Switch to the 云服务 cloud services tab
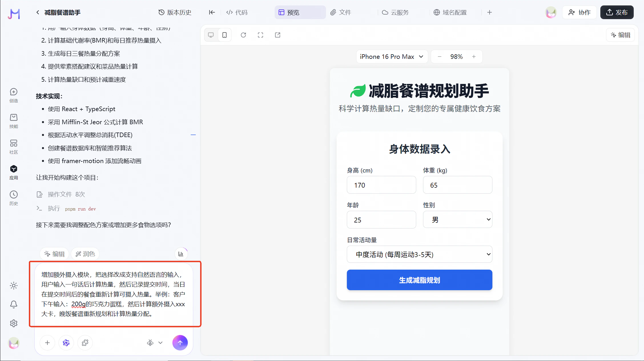This screenshot has height=361, width=644. 396,12
